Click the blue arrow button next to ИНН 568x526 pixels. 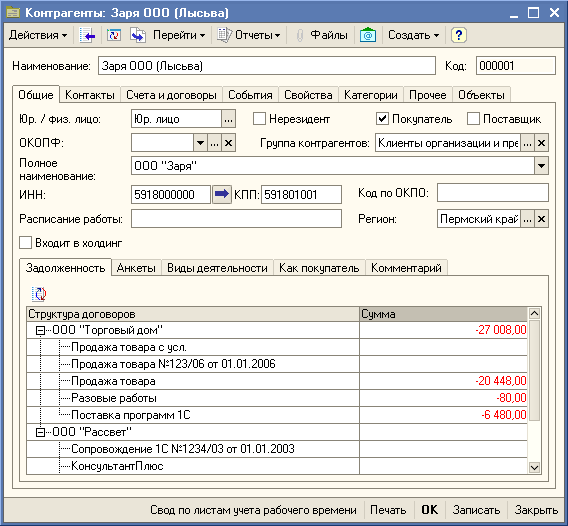pos(222,194)
